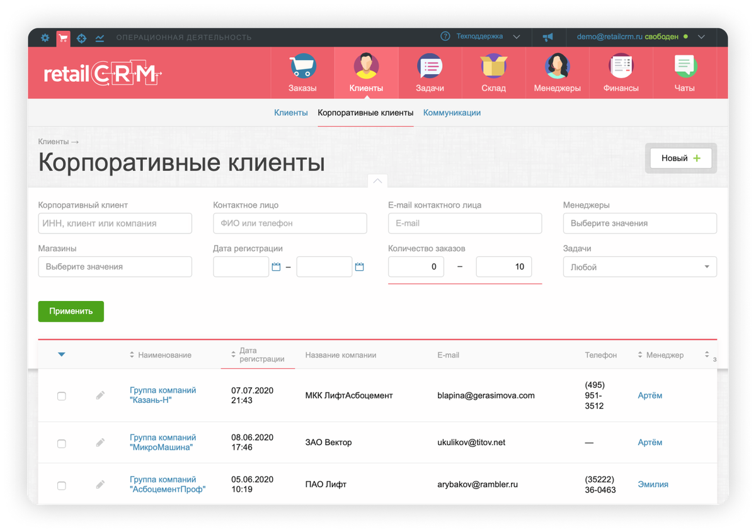756x532 pixels.
Task: Focus the registration end date field
Action: pyautogui.click(x=324, y=267)
